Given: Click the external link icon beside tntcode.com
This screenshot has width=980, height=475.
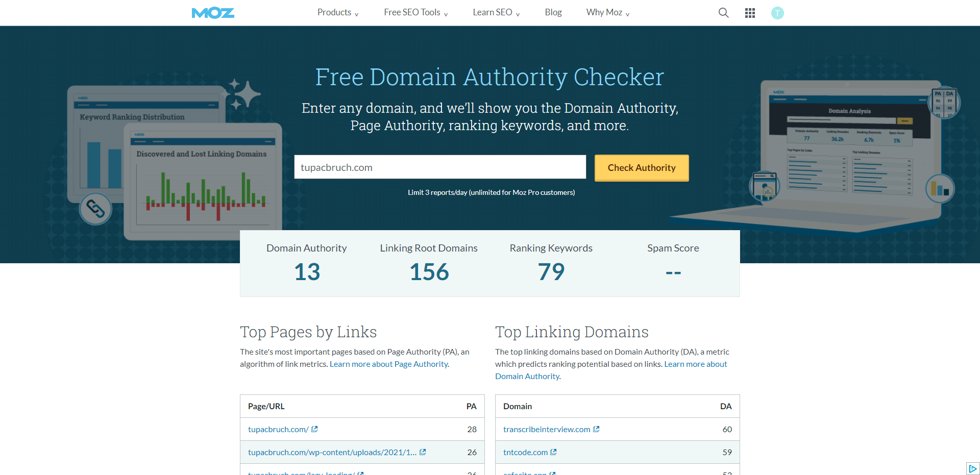Looking at the screenshot, I should [x=553, y=452].
